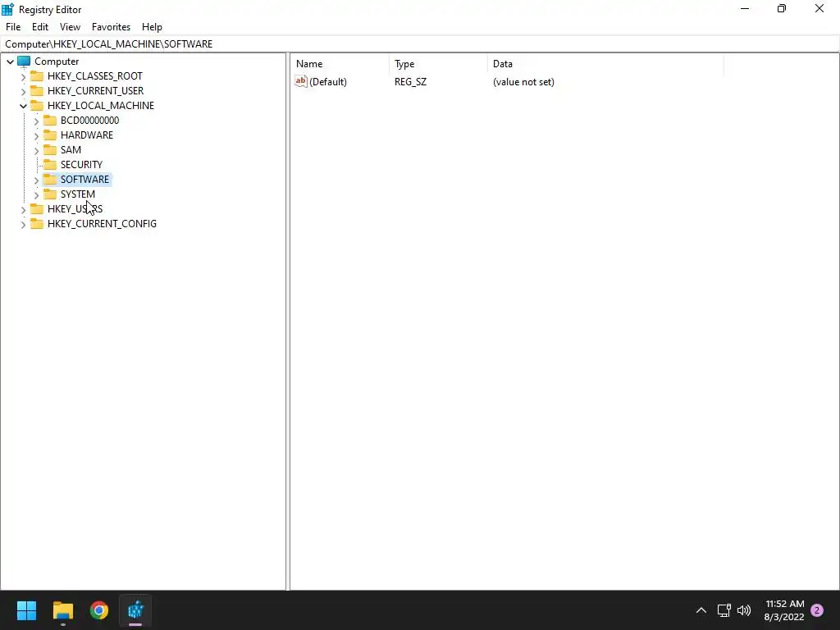840x630 pixels.
Task: Click the SYSTEM folder icon
Action: (x=50, y=194)
